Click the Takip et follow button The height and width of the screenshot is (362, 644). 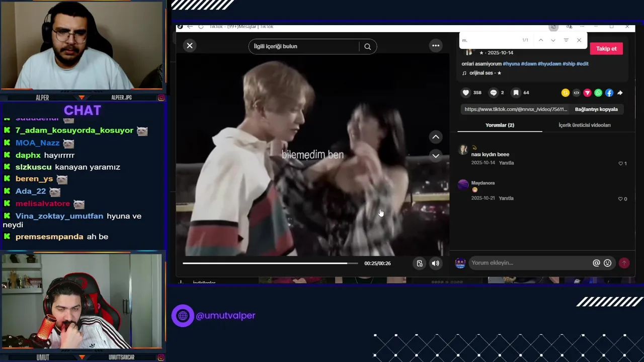[x=606, y=49]
